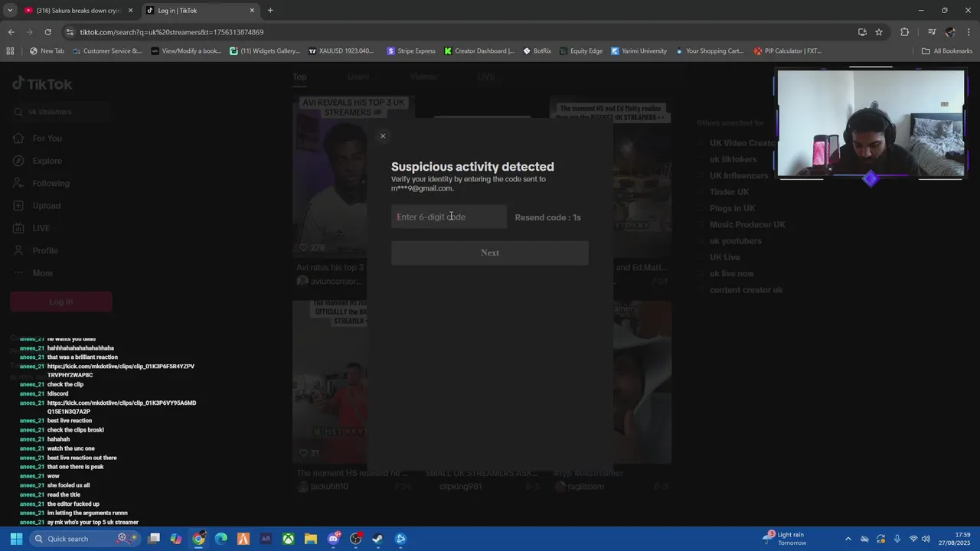The width and height of the screenshot is (980, 551).
Task: Show hidden system tray icons
Action: click(x=848, y=539)
